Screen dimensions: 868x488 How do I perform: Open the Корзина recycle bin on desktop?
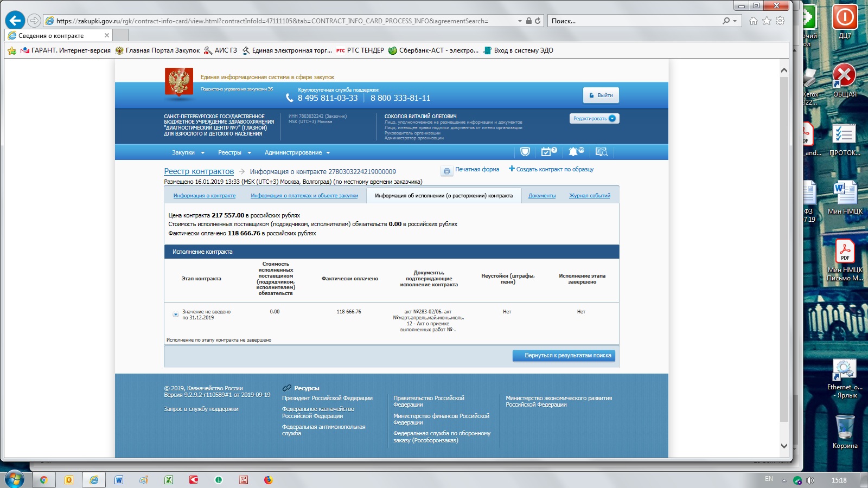coord(845,432)
